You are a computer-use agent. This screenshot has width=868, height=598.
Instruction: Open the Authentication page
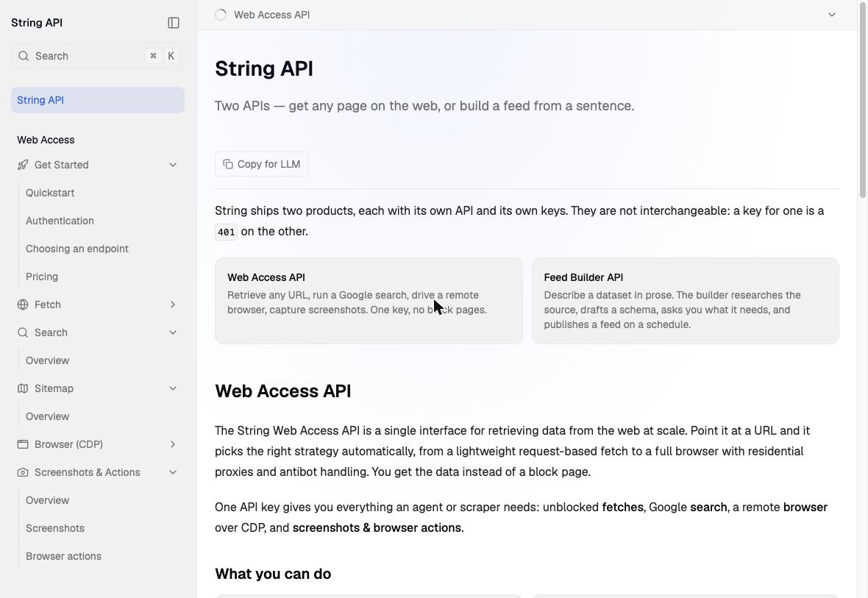60,221
